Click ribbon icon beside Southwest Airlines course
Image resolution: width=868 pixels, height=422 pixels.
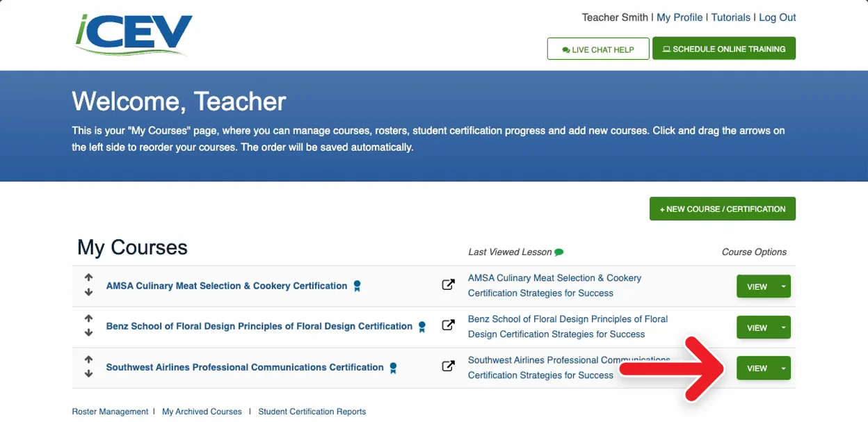[x=393, y=368]
